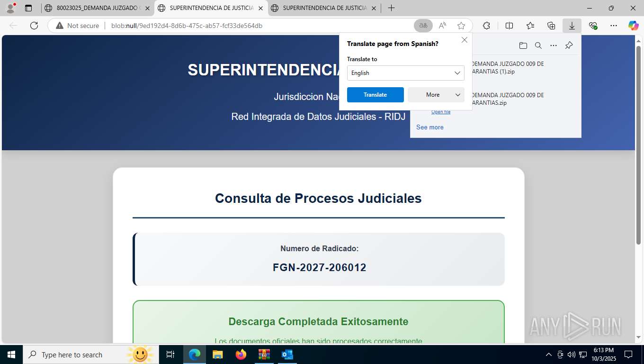Open WinRAR from the taskbar
This screenshot has height=364, width=644.
pos(264,355)
